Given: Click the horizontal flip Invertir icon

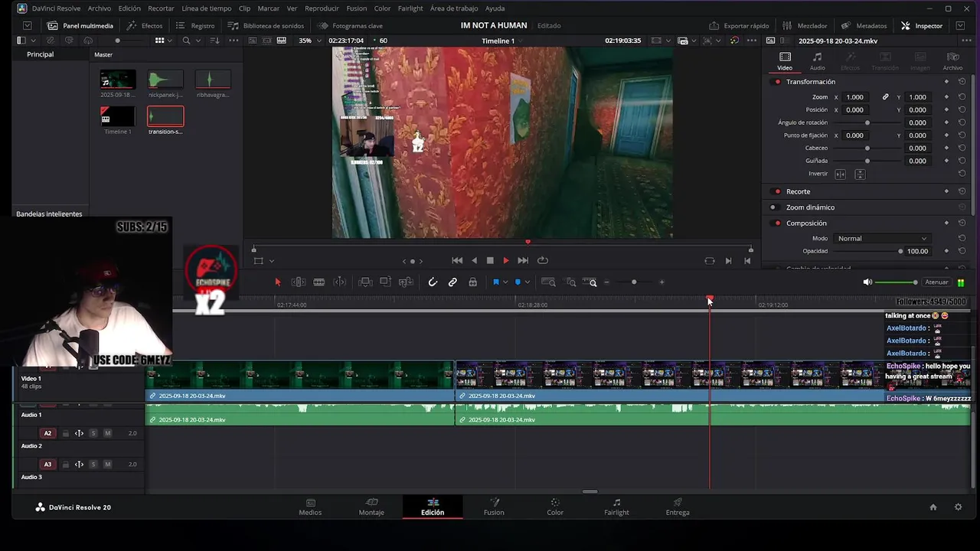Looking at the screenshot, I should [x=840, y=174].
